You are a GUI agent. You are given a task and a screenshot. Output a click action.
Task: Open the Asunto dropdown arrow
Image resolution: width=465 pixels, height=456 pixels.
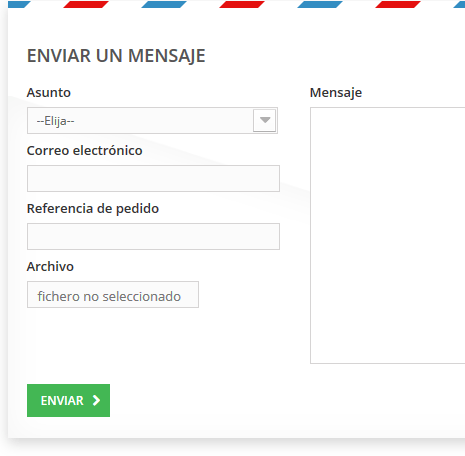coord(265,120)
